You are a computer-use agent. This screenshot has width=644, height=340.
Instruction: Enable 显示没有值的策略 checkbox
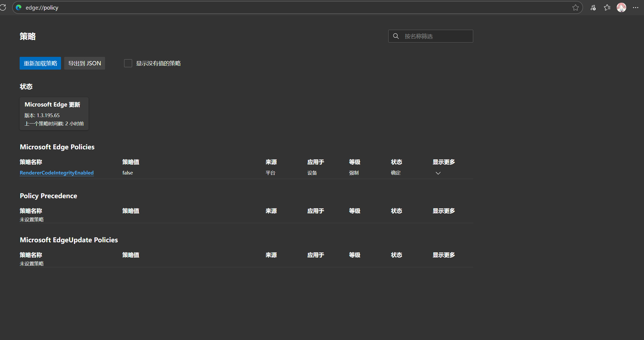(x=128, y=63)
